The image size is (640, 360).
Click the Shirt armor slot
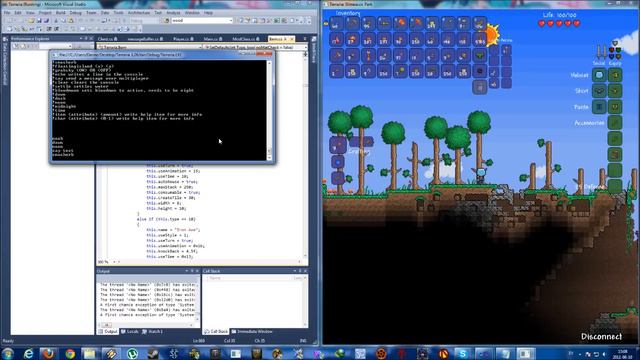pyautogui.click(x=615, y=91)
